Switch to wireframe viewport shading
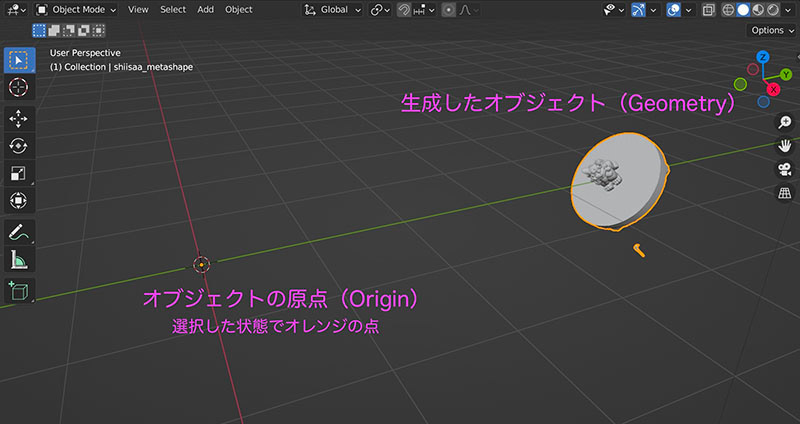Image resolution: width=800 pixels, height=424 pixels. click(x=728, y=10)
